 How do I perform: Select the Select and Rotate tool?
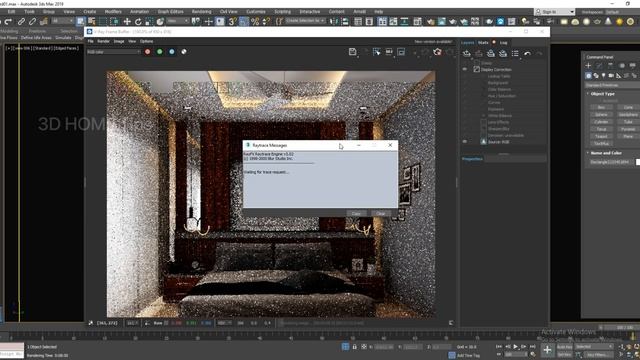138,21
